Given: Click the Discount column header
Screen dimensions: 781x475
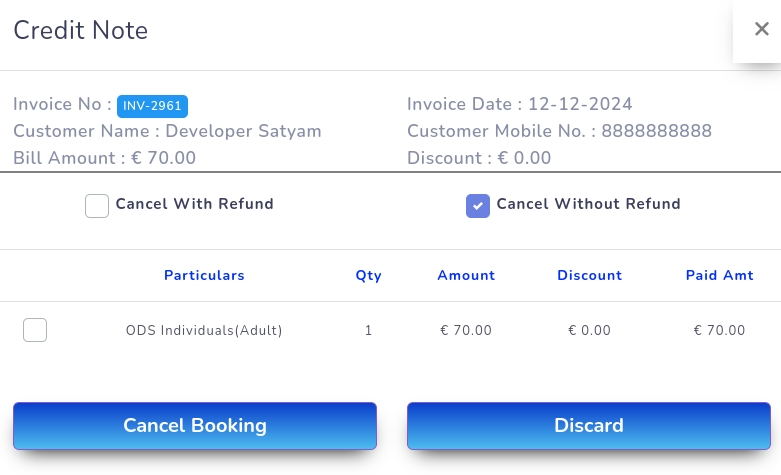Looking at the screenshot, I should tap(589, 276).
